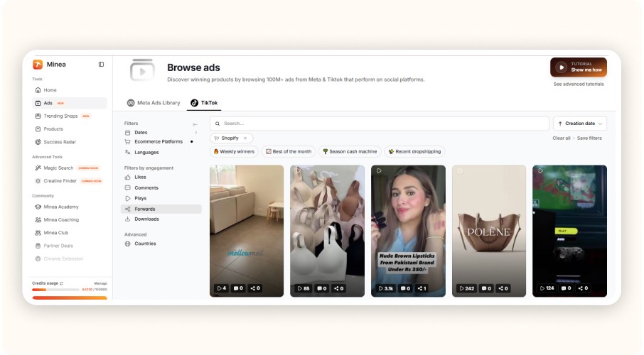Open Nude Brown Lipsticks ad thumbnail
Screen dimensions: 644x355
point(408,231)
